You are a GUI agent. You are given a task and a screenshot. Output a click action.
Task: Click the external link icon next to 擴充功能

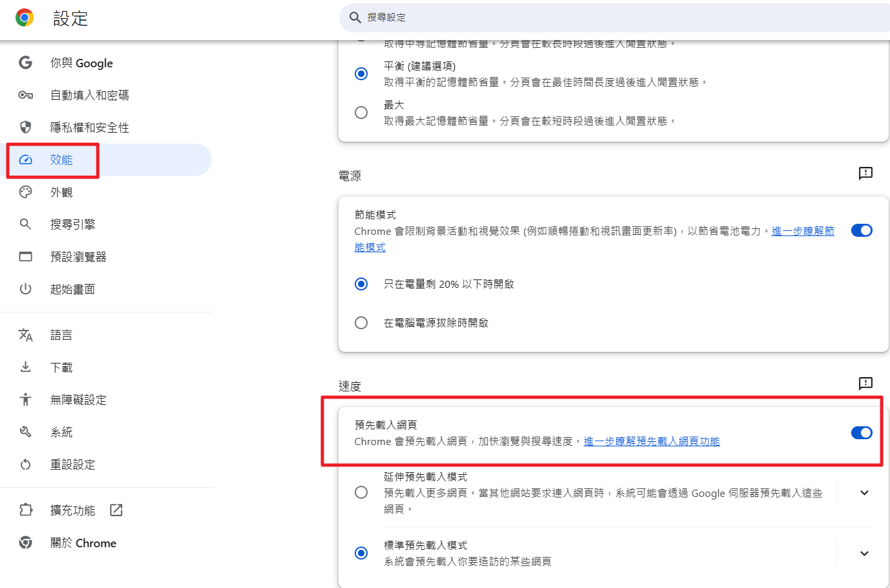116,510
